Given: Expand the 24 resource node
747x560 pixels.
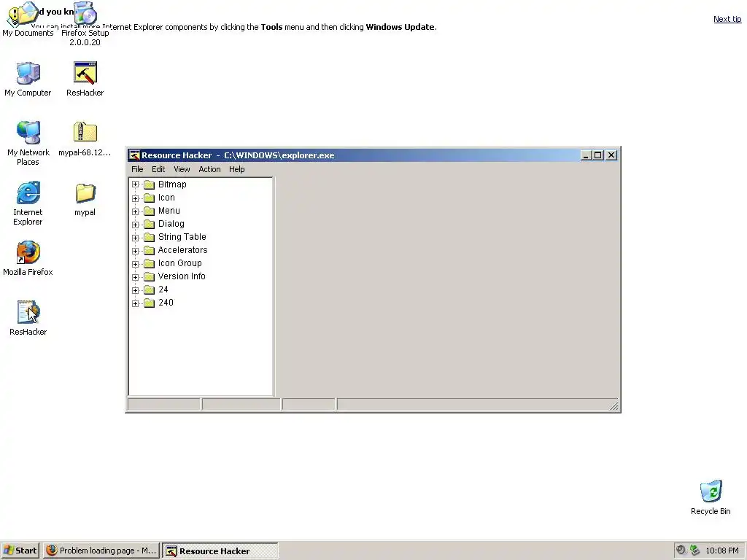Looking at the screenshot, I should [135, 290].
